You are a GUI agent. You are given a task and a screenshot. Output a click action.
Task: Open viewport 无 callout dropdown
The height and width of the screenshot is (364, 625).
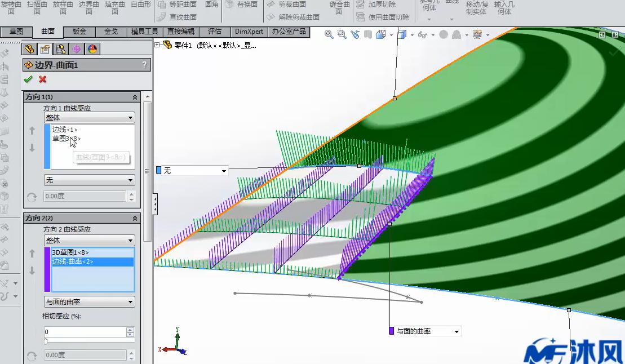(224, 171)
